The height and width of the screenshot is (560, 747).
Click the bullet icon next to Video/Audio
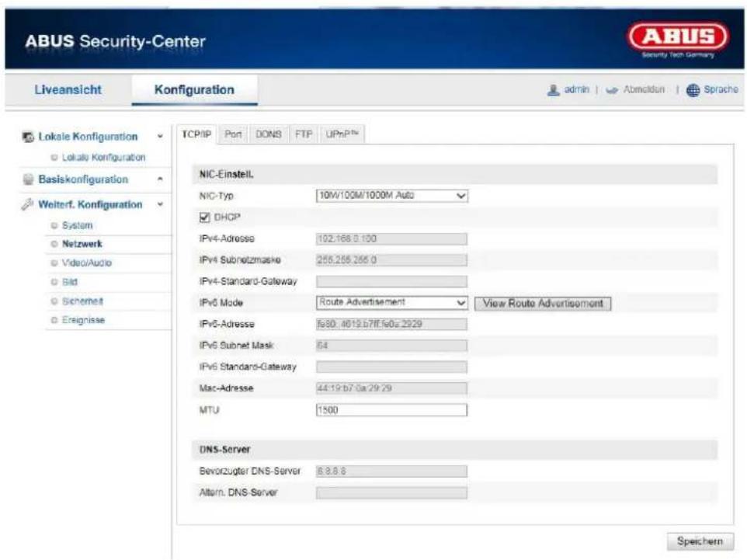click(x=54, y=263)
